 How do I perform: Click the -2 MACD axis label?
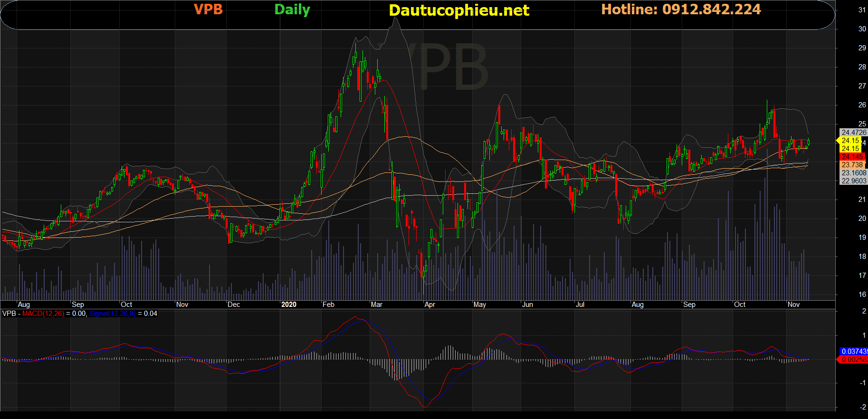pyautogui.click(x=863, y=407)
